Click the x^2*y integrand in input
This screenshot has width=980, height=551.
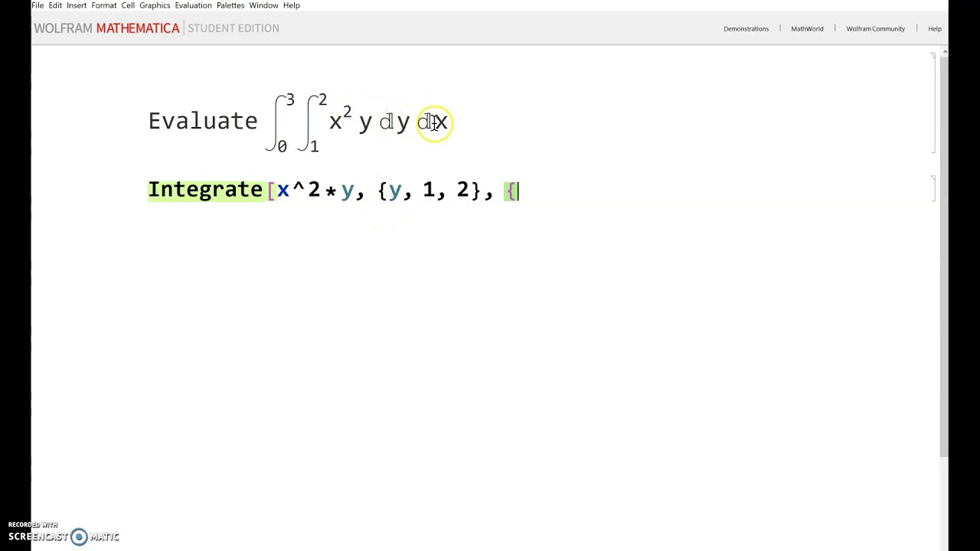[315, 191]
